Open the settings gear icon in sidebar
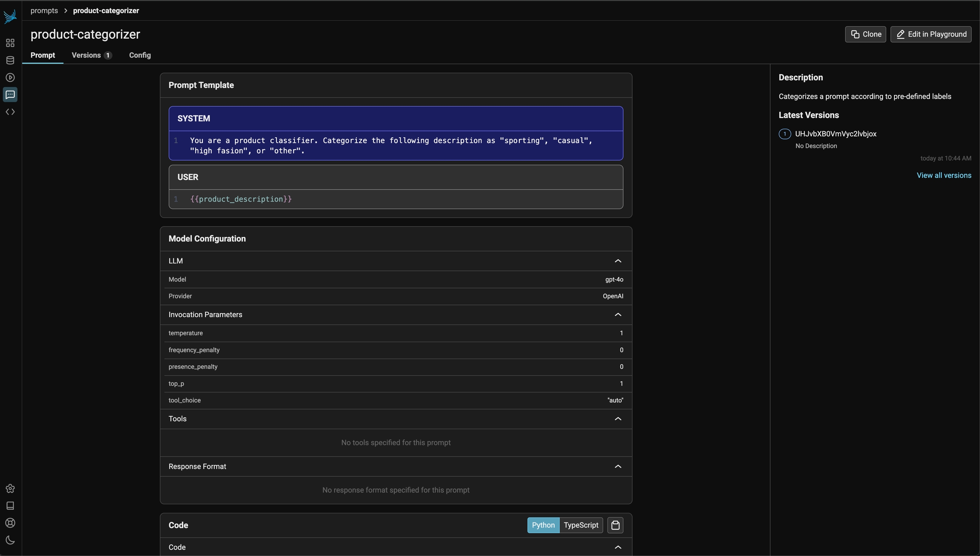Viewport: 980px width, 556px height. (10, 488)
